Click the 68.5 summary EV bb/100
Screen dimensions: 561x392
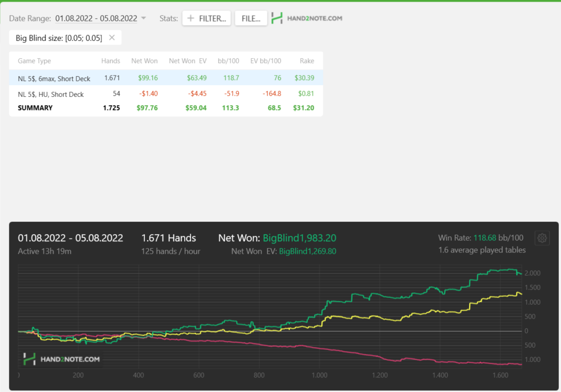click(274, 108)
